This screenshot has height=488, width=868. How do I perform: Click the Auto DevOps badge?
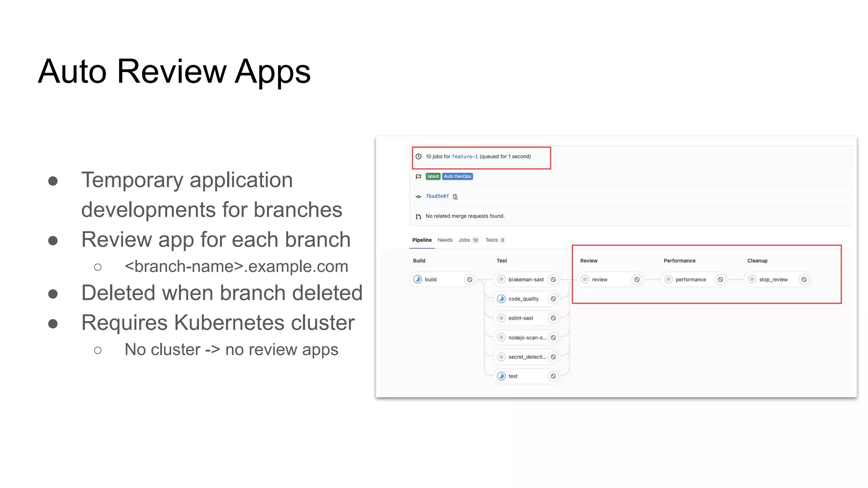(x=457, y=177)
